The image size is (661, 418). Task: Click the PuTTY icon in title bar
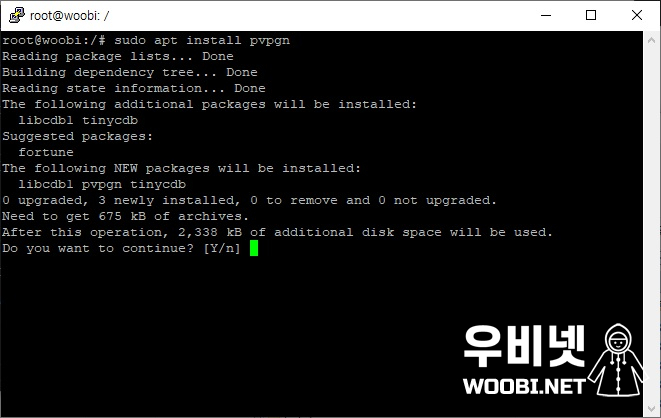[17, 15]
